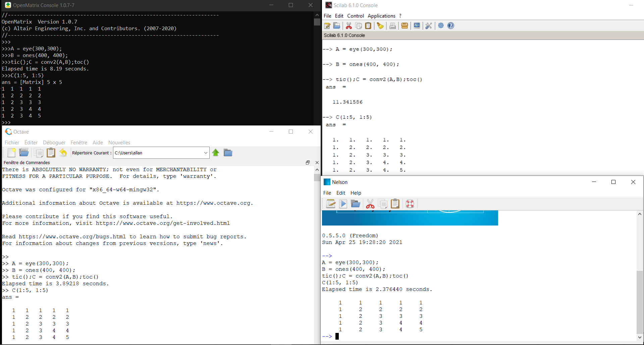This screenshot has width=644, height=345.
Task: Click Scilab result value 11.341586
Action: click(347, 102)
